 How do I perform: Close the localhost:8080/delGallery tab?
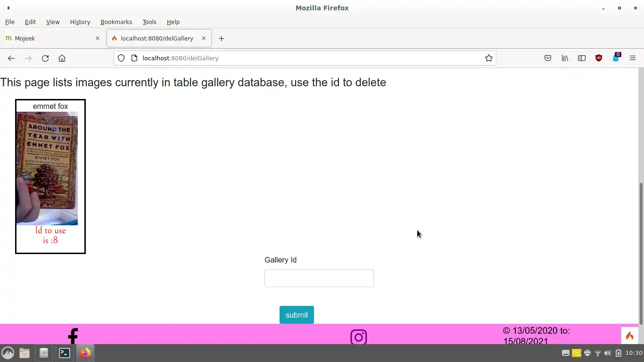tap(204, 38)
